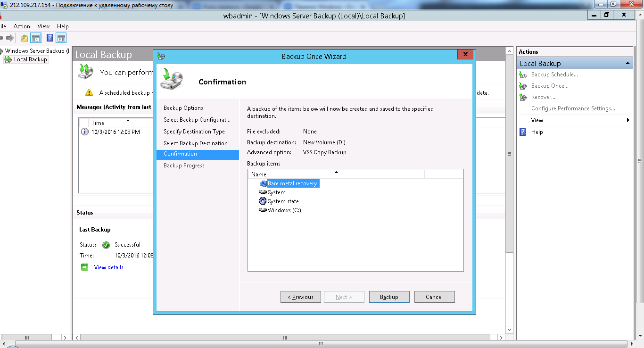
Task: Click the green arrow icon beside View details
Action: (85, 267)
